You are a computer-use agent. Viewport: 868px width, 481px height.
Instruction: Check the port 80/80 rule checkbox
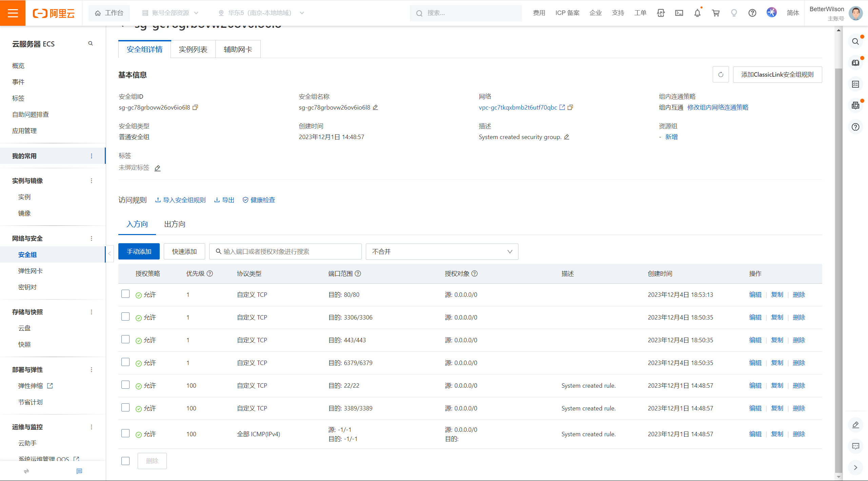[125, 294]
